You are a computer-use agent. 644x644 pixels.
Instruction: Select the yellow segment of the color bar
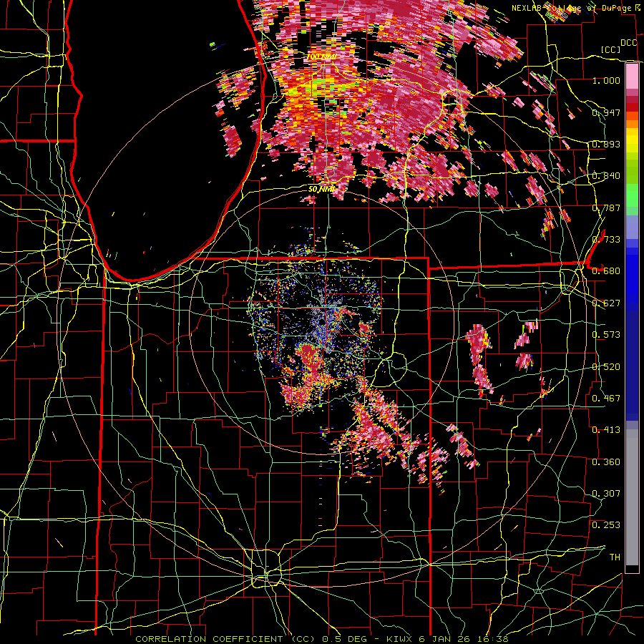(x=632, y=140)
